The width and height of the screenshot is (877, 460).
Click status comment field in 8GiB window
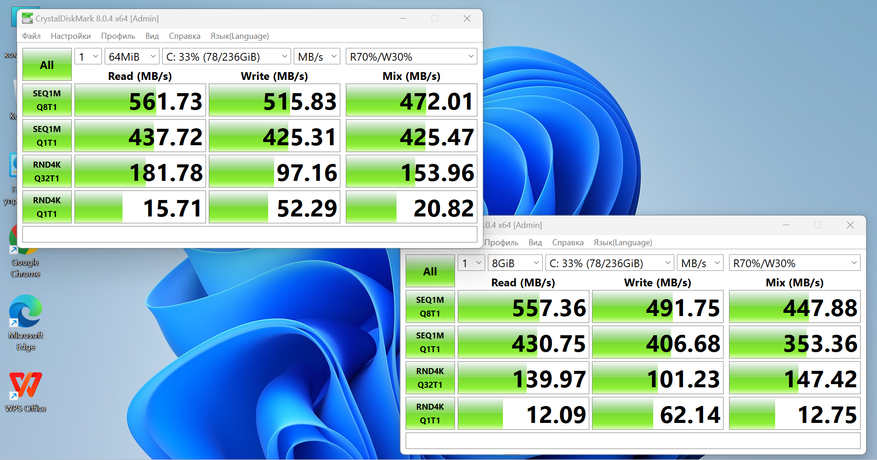click(x=633, y=440)
